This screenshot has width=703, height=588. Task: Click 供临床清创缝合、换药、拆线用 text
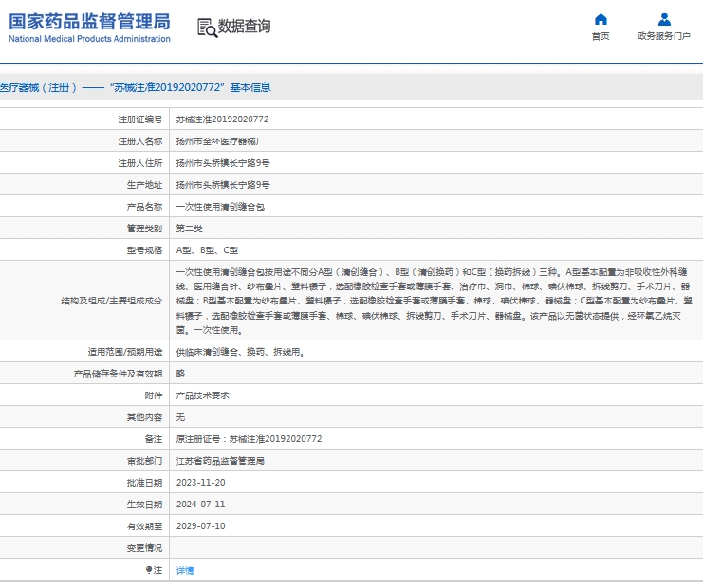click(x=240, y=352)
